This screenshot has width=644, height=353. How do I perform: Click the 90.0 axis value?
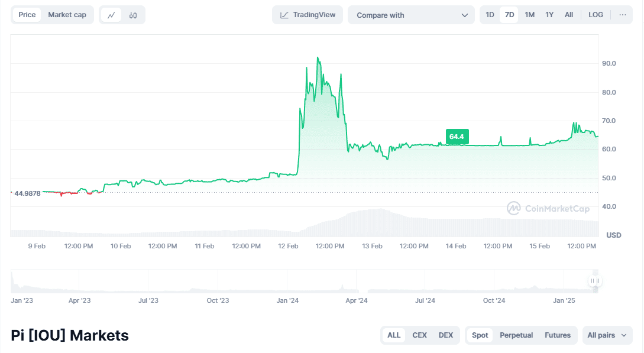(609, 63)
